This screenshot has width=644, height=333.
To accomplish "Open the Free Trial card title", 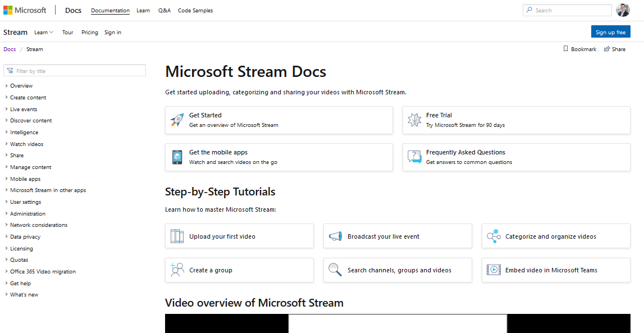I will (439, 115).
